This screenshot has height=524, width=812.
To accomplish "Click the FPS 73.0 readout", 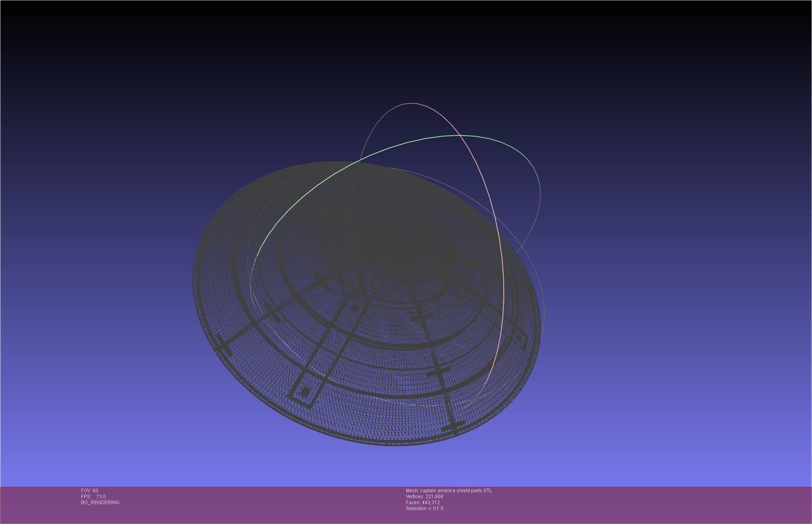I will coord(93,497).
